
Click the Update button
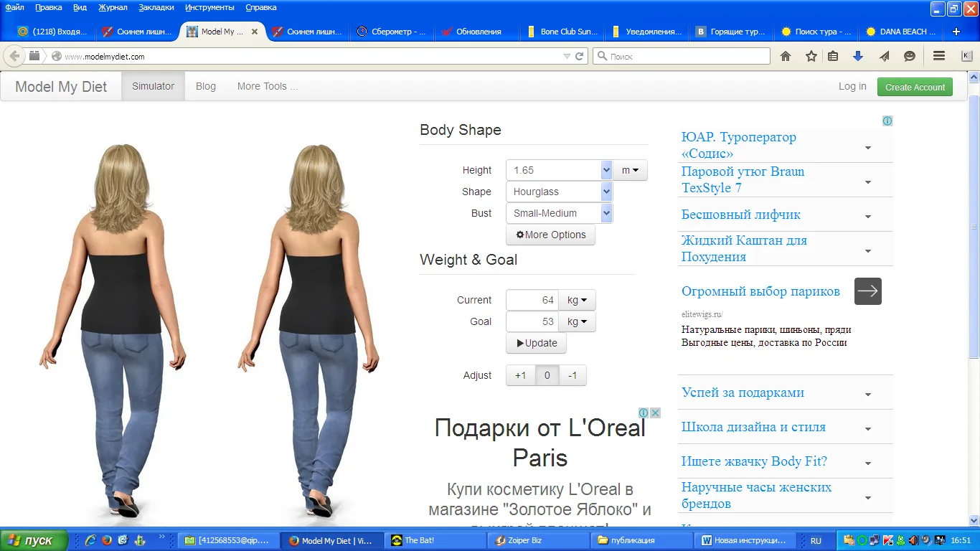pyautogui.click(x=536, y=343)
